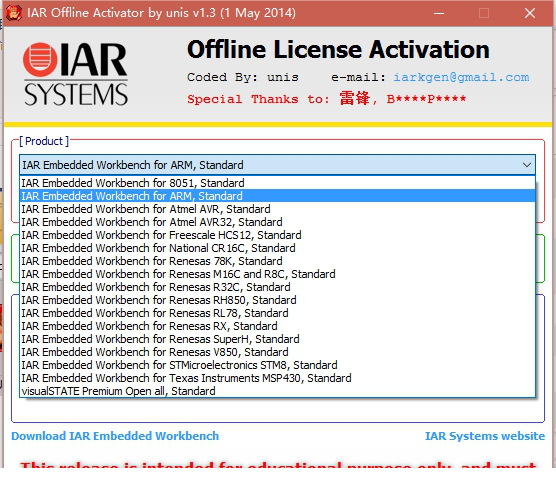Choose visualSTATE Premium Open all
Screen dimensions: 556x486
[277, 391]
